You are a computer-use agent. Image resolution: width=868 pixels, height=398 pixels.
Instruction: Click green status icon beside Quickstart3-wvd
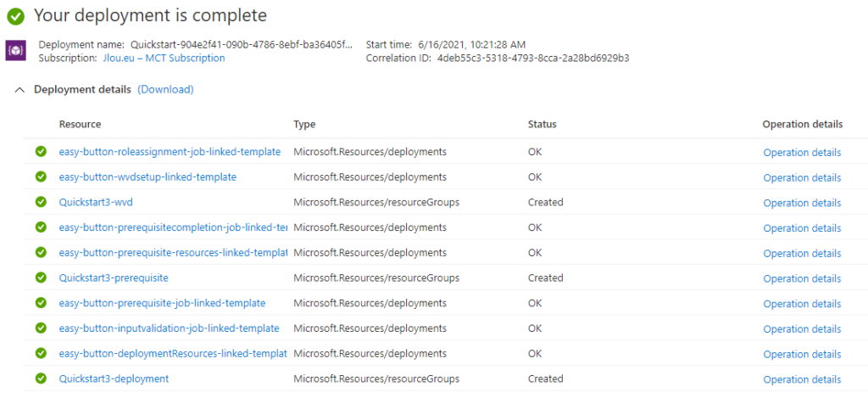point(41,202)
